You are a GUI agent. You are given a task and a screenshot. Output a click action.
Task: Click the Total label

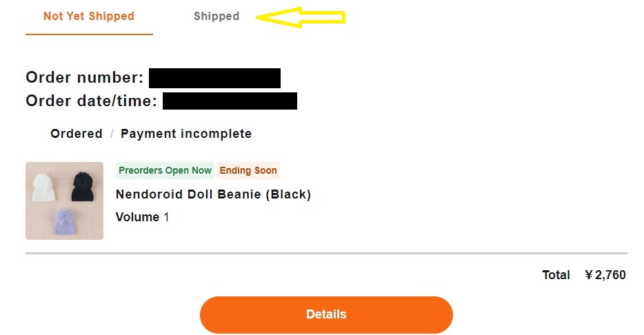pyautogui.click(x=556, y=275)
